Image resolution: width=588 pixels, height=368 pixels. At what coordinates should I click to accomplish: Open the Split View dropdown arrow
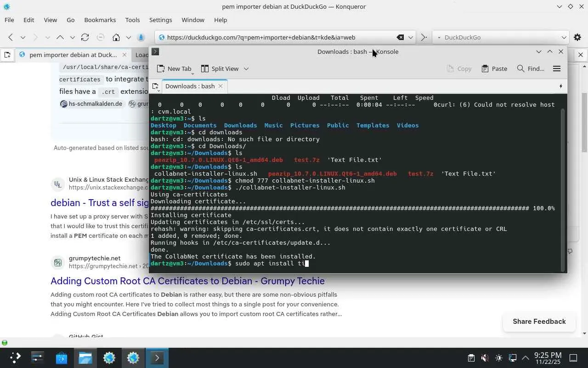pyautogui.click(x=246, y=69)
